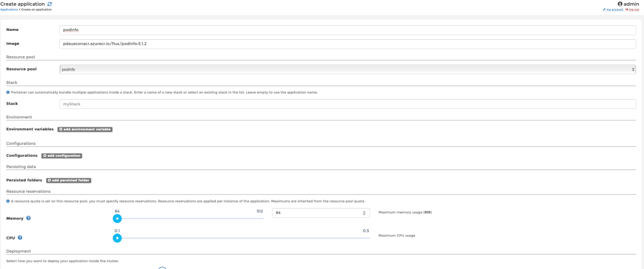The height and width of the screenshot is (269, 644).
Task: Click the Stack name input field
Action: tap(347, 104)
